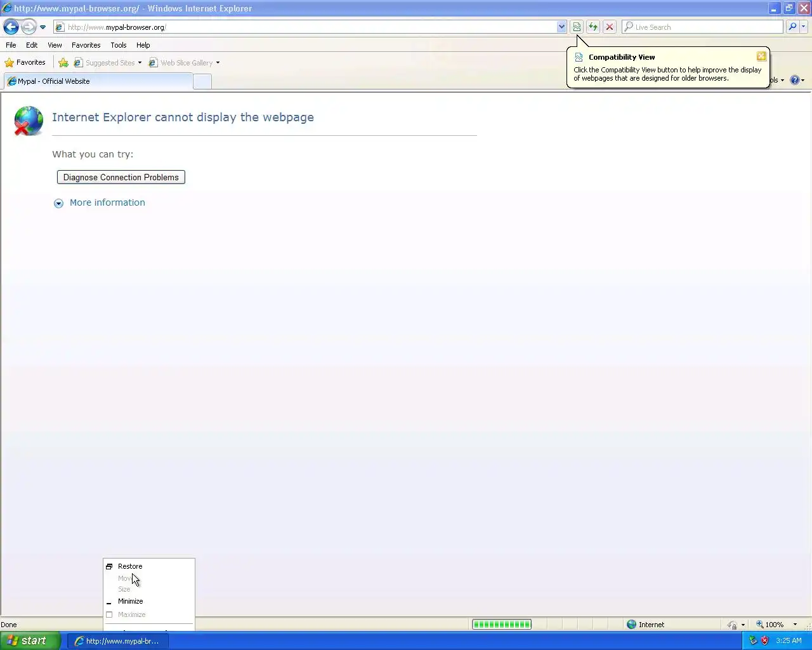Open the recent pages dropdown beside Forward
This screenshot has height=650, width=812.
(43, 27)
